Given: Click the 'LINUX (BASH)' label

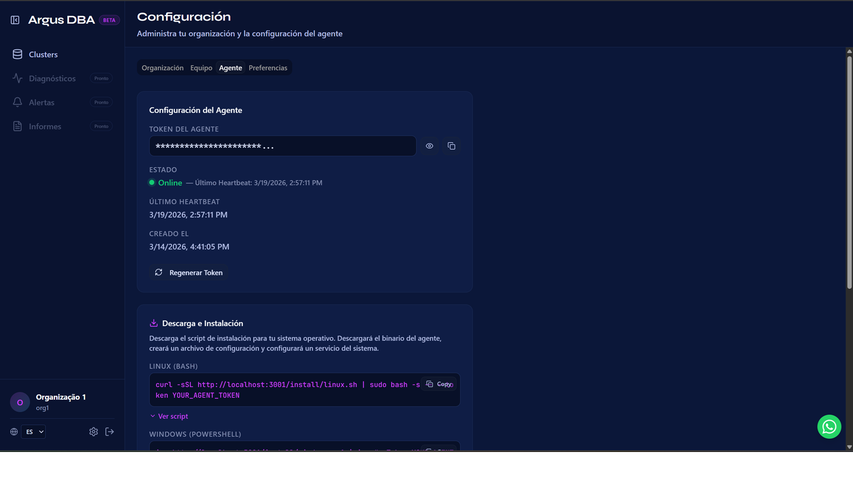Looking at the screenshot, I should pos(174,366).
